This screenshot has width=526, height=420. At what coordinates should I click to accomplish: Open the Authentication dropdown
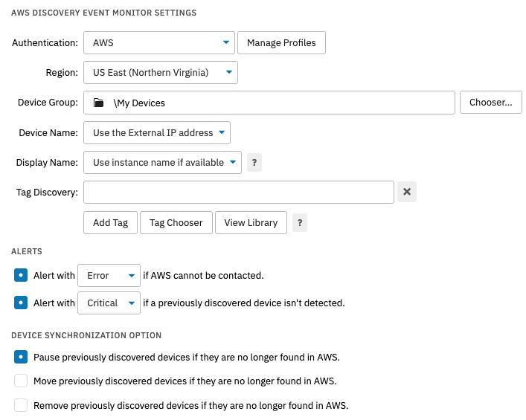click(x=159, y=43)
